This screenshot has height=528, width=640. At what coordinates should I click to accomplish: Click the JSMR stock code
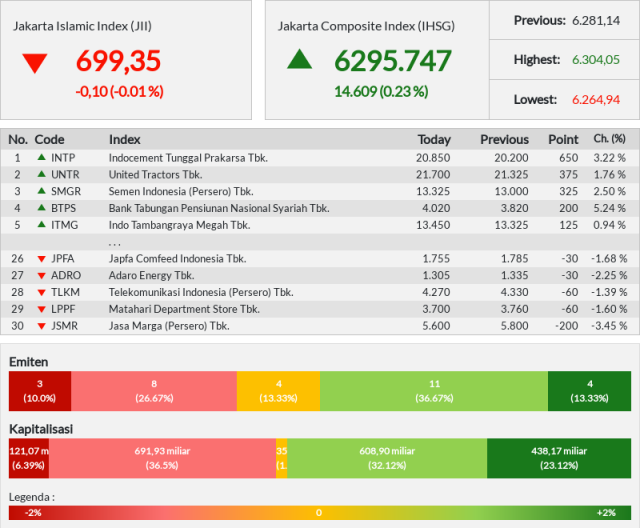click(64, 326)
